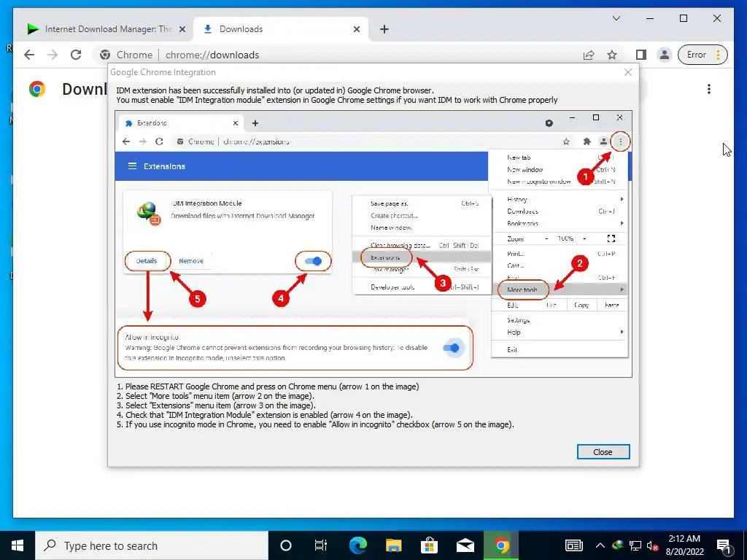Click the Type here to search box

point(152,545)
